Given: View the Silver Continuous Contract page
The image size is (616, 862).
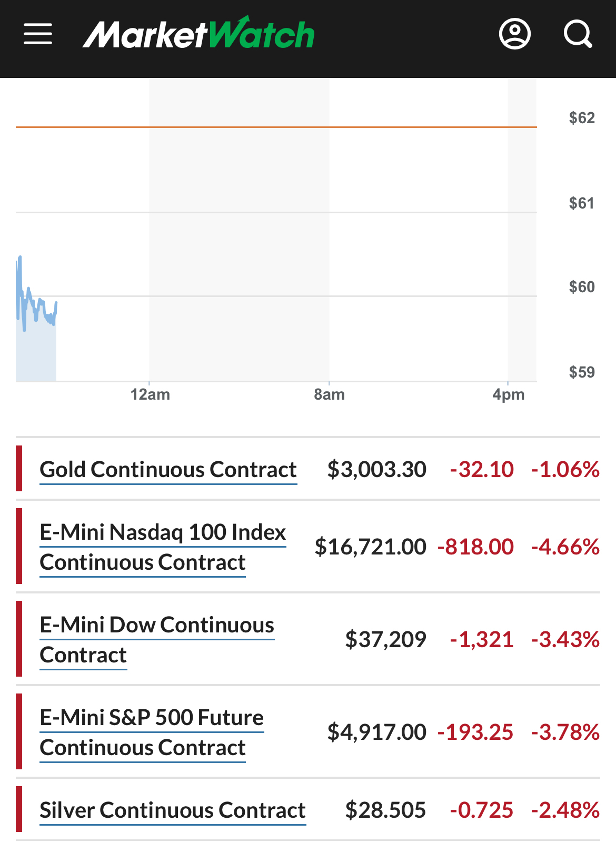Looking at the screenshot, I should coord(173,810).
